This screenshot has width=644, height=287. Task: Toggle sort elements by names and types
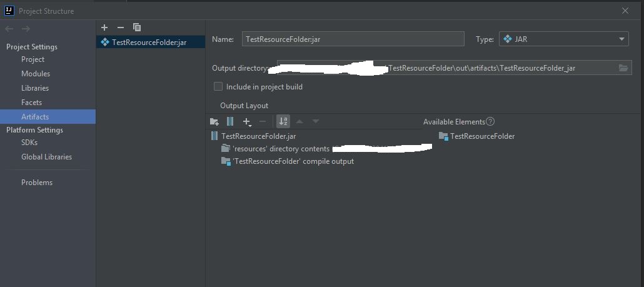(x=283, y=121)
